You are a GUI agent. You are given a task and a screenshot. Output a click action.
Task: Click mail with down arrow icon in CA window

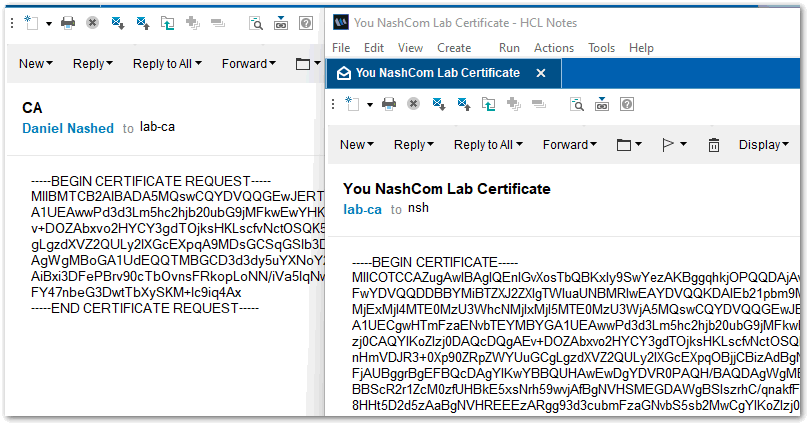click(x=118, y=23)
